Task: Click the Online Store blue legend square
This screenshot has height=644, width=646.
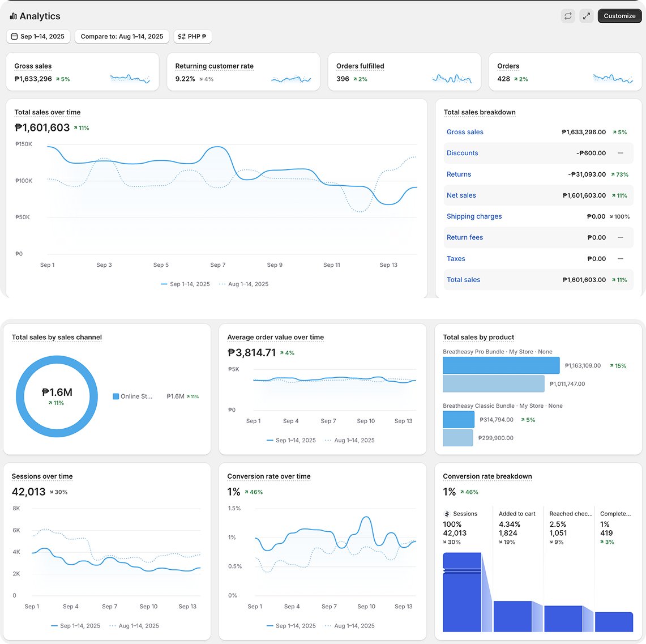Action: pos(116,396)
